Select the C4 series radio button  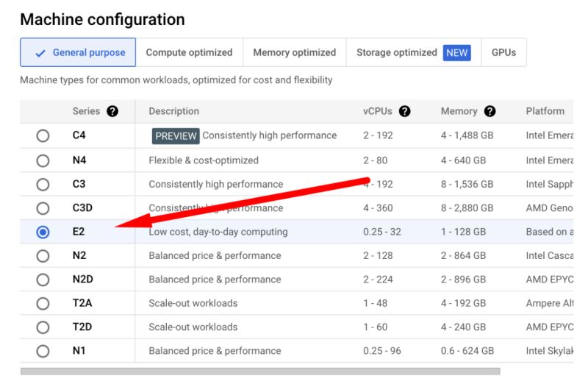(43, 135)
